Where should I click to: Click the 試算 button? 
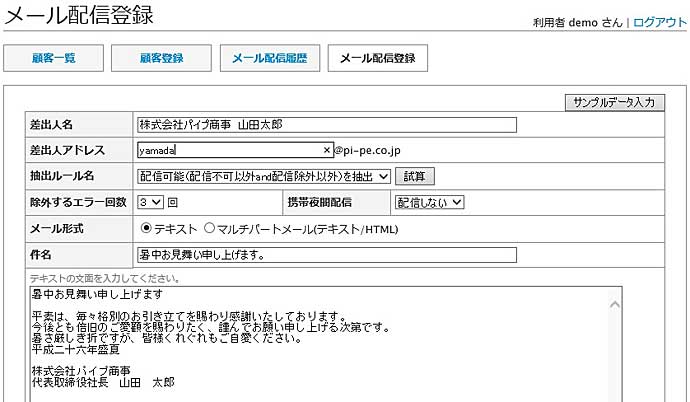(415, 176)
